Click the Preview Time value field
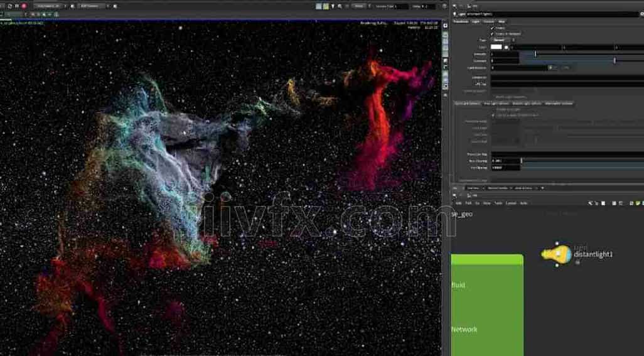Image resolution: width=644 pixels, height=356 pixels. click(401, 6)
